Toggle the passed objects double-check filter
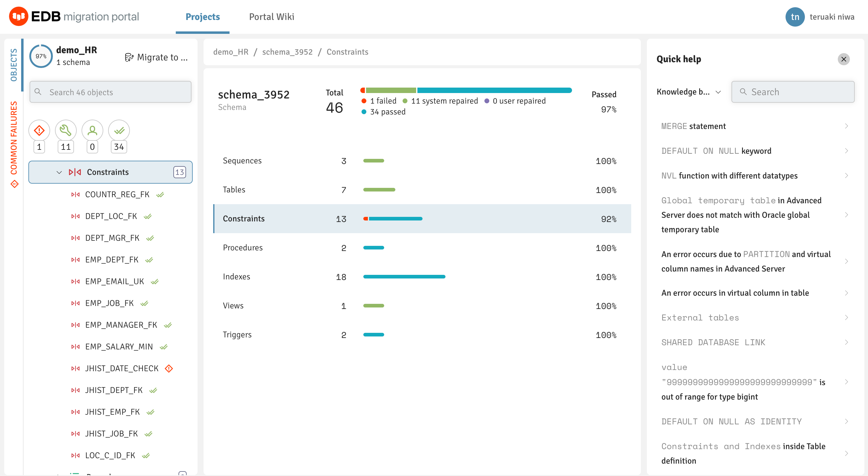 point(119,130)
